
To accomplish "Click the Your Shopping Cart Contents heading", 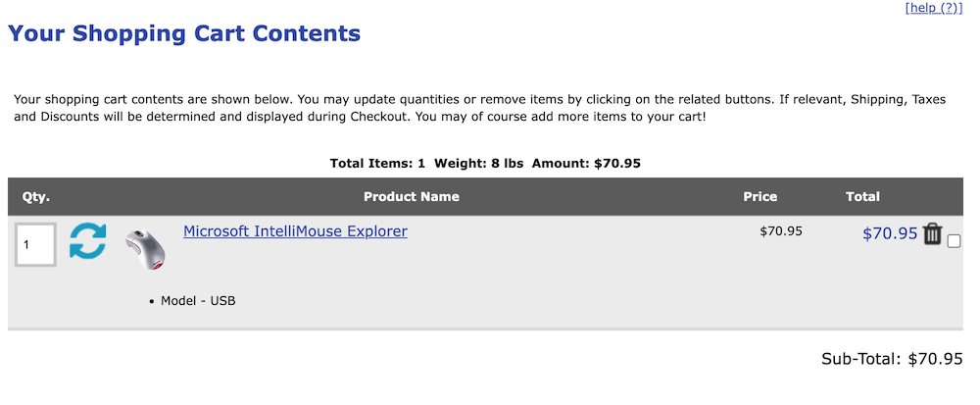I will point(184,33).
